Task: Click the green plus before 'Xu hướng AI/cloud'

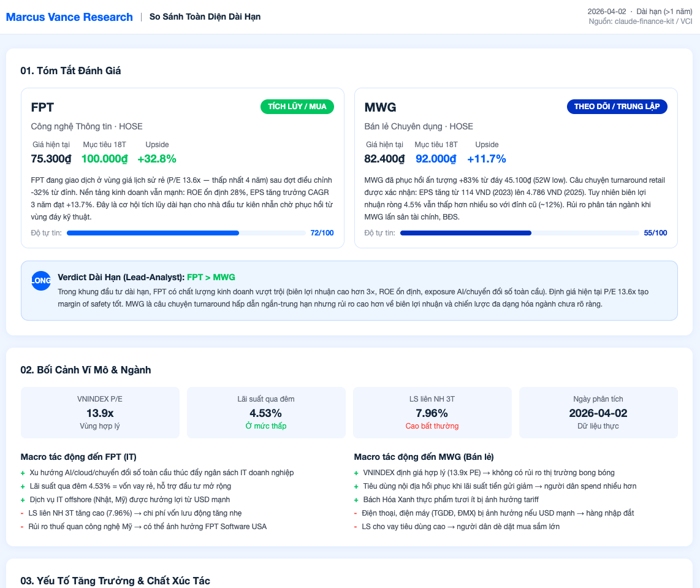Action: 23,473
